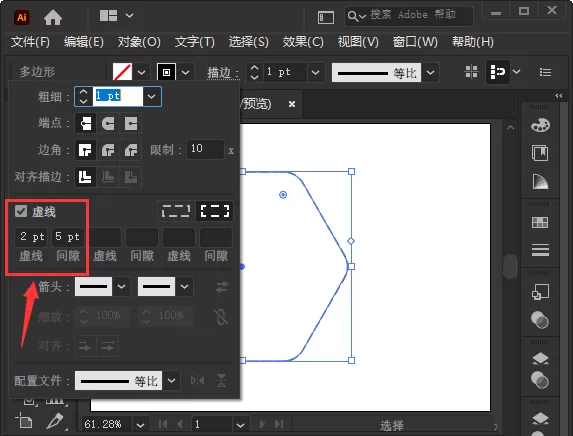573x436 pixels.
Task: Expand the 配置文件 profile dropdown
Action: (171, 381)
